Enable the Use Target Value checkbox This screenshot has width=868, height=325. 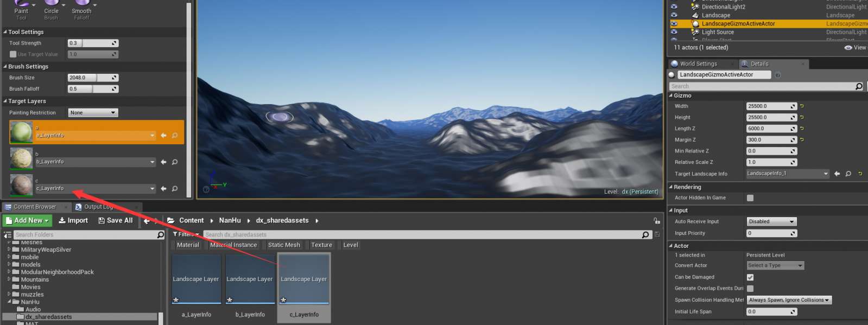click(x=13, y=54)
